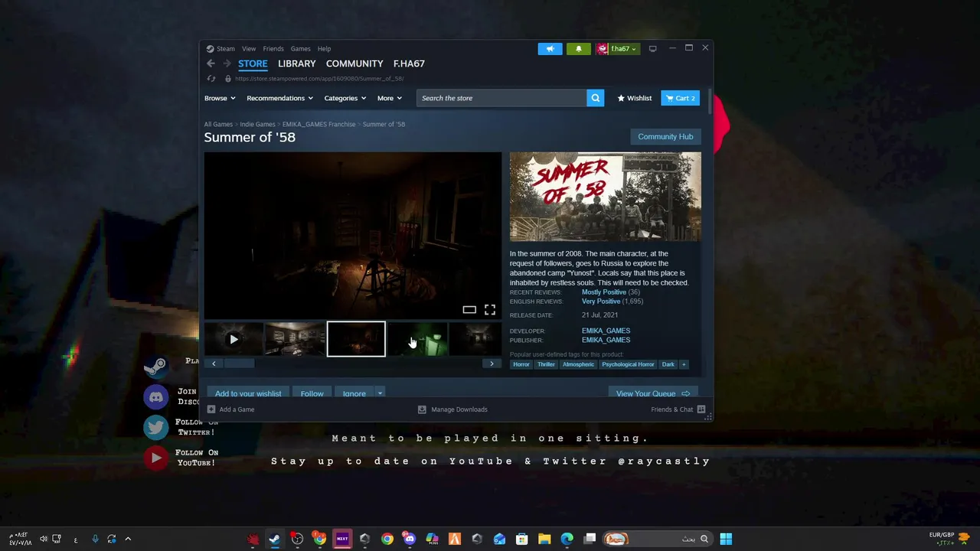Expand the Recommendations dropdown
The width and height of the screenshot is (980, 551).
point(279,98)
